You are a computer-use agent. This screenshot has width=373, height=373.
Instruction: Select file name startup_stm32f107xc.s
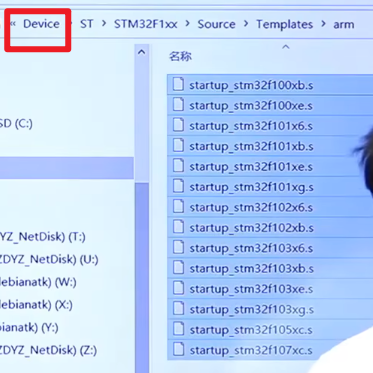(251, 350)
